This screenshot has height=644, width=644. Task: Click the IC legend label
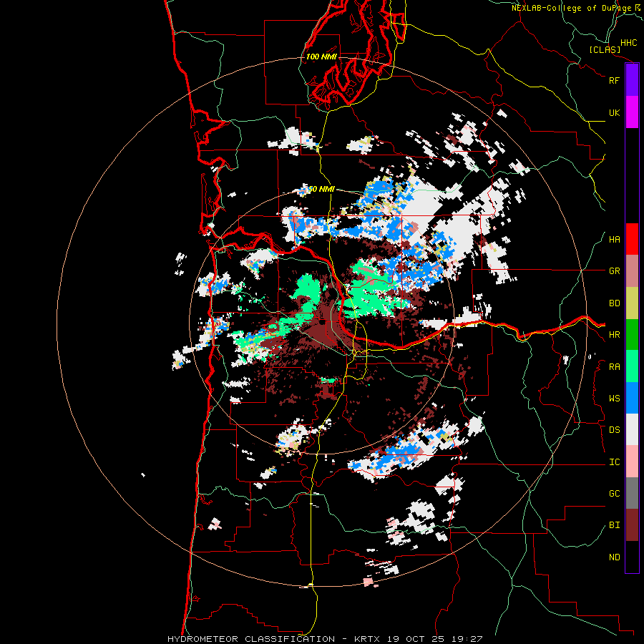[x=614, y=462]
